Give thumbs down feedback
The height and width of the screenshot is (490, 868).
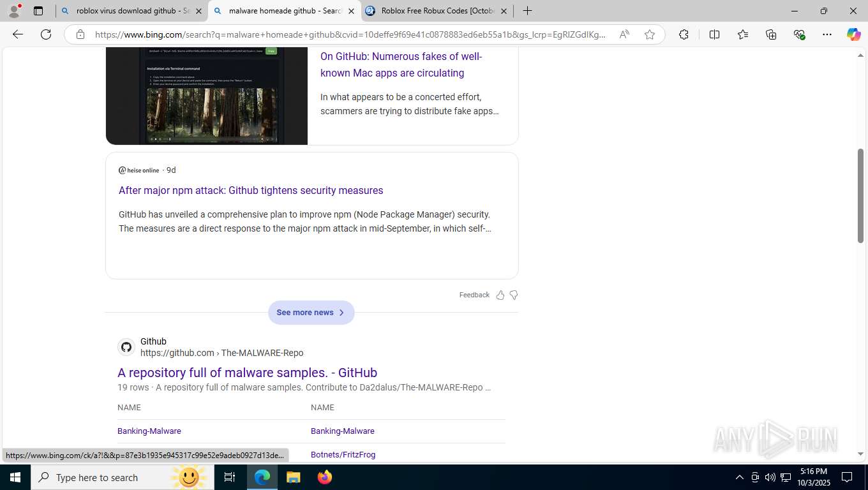(x=514, y=295)
